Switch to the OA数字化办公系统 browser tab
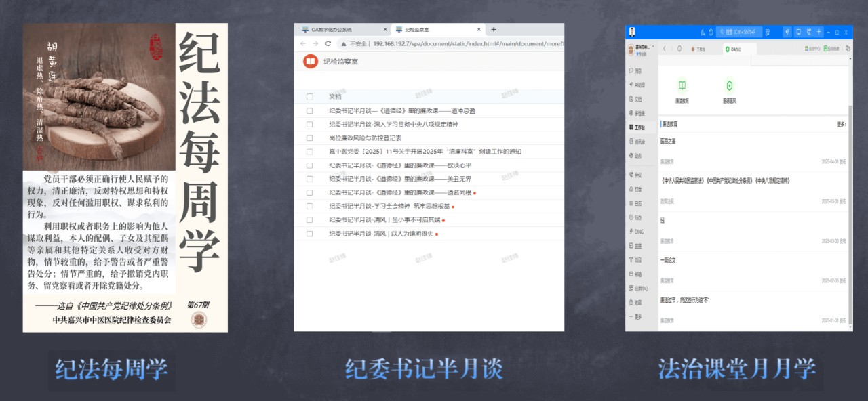 coord(340,30)
